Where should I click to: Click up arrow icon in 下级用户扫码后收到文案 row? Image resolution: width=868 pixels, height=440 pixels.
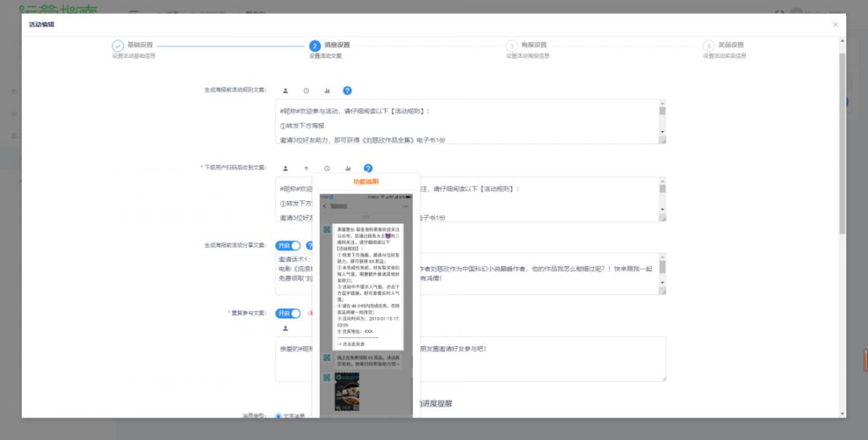[x=306, y=168]
